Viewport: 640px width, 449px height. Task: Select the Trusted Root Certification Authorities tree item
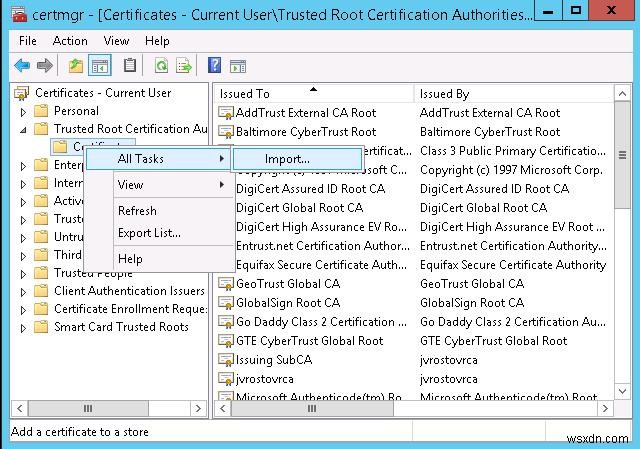click(x=131, y=129)
